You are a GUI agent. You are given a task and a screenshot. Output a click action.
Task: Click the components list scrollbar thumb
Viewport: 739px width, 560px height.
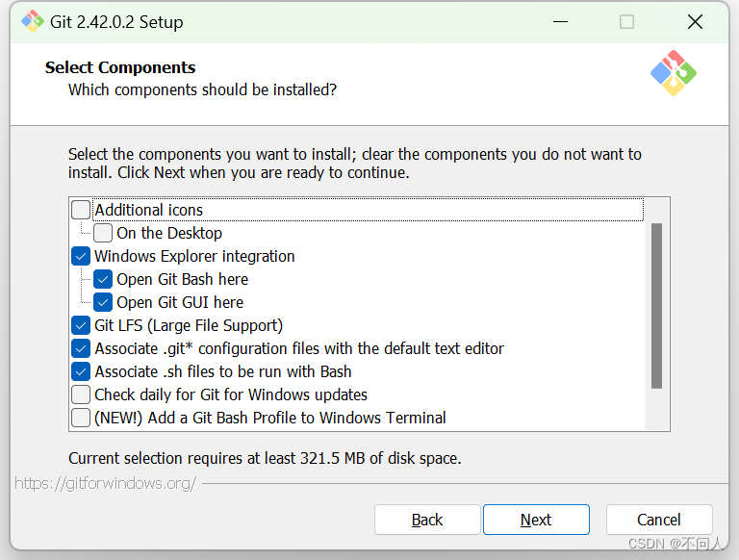pos(656,306)
